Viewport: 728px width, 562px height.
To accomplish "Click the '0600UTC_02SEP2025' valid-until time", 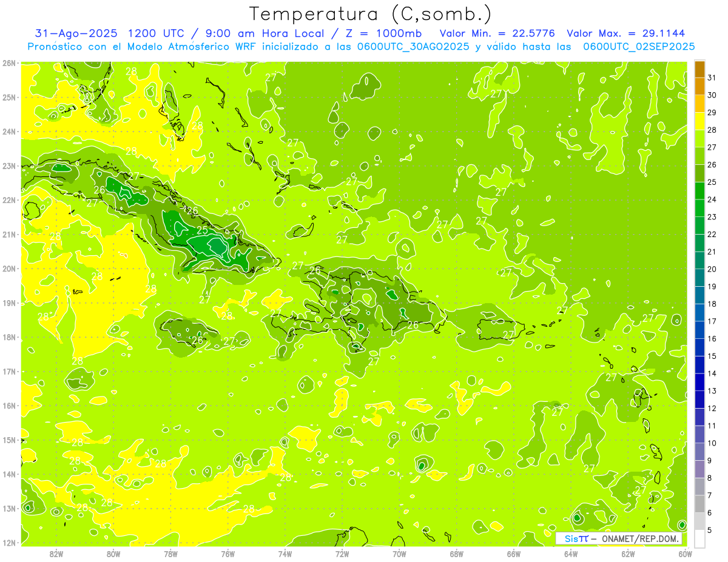I will click(x=639, y=46).
